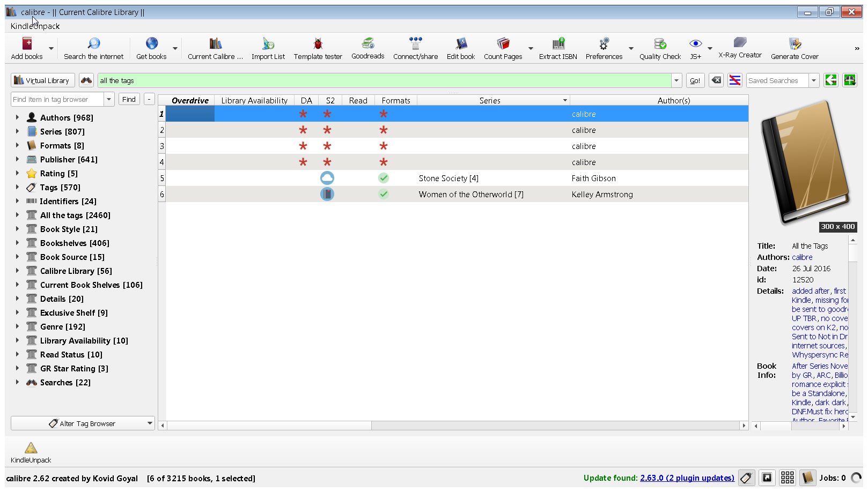868x492 pixels.
Task: Open the Get books dropdown arrow
Action: pyautogui.click(x=175, y=48)
